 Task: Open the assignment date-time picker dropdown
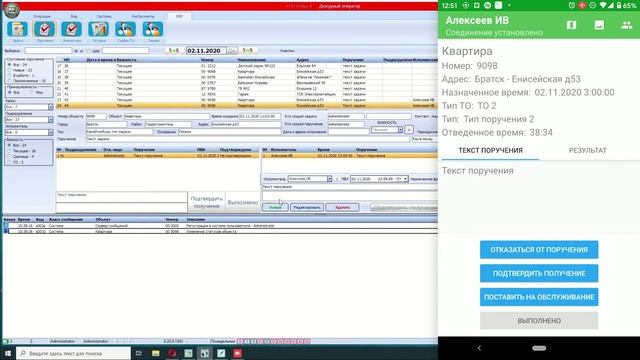[x=405, y=179]
